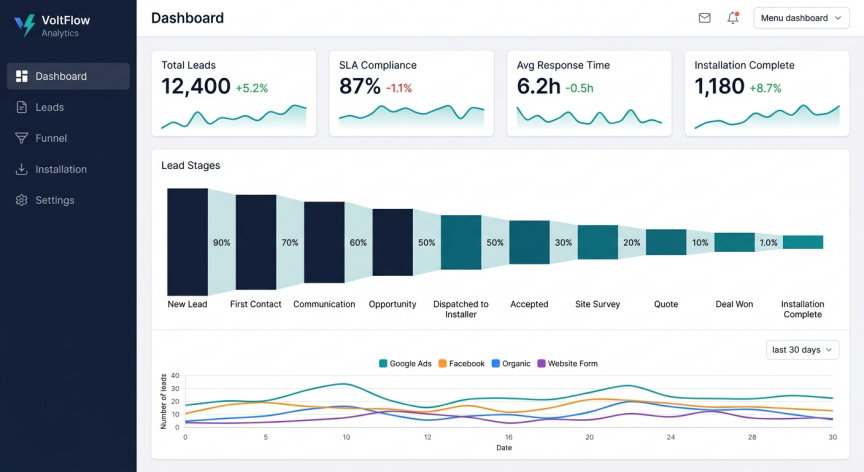The width and height of the screenshot is (864, 472).
Task: Click the 'Number of leads' axis label
Action: (163, 402)
